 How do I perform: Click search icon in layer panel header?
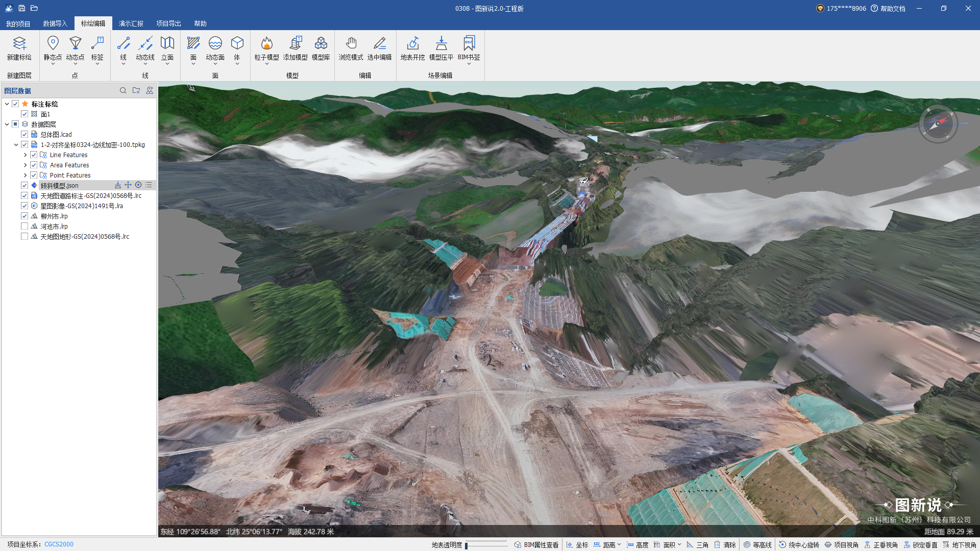(123, 90)
